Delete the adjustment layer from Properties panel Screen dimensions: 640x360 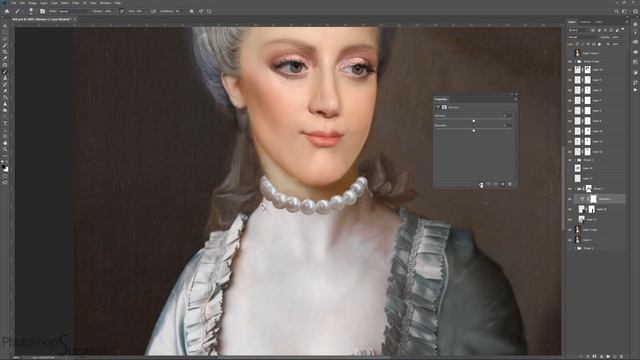pyautogui.click(x=510, y=184)
